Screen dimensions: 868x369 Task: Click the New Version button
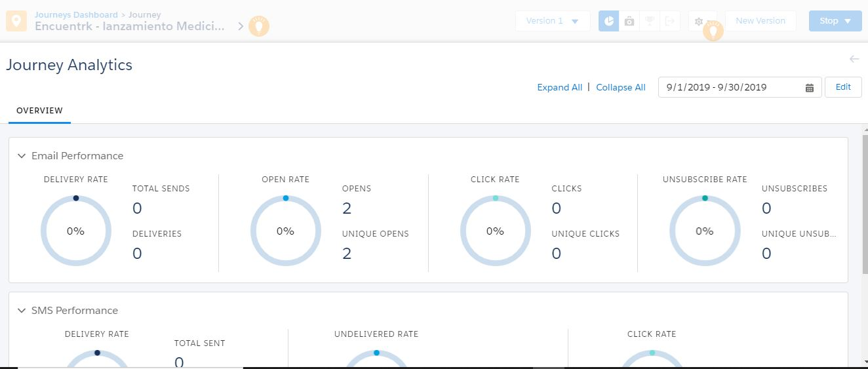(760, 21)
